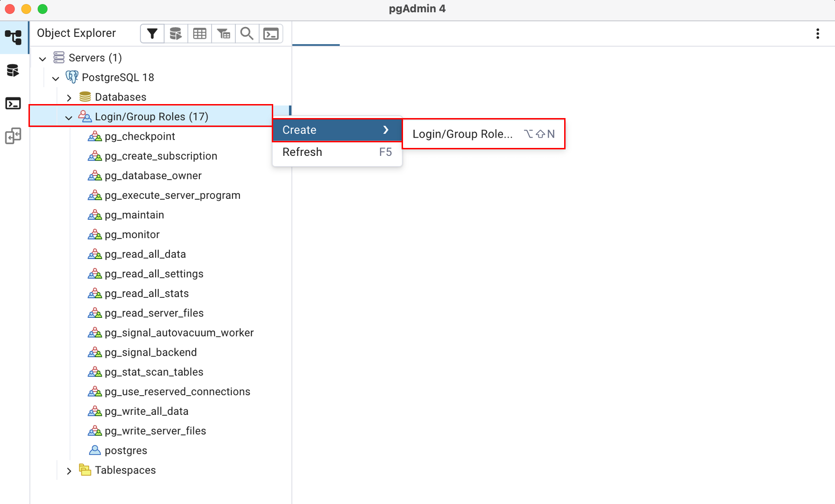The width and height of the screenshot is (835, 504).
Task: Click the View Data table toolbar icon
Action: [x=200, y=34]
